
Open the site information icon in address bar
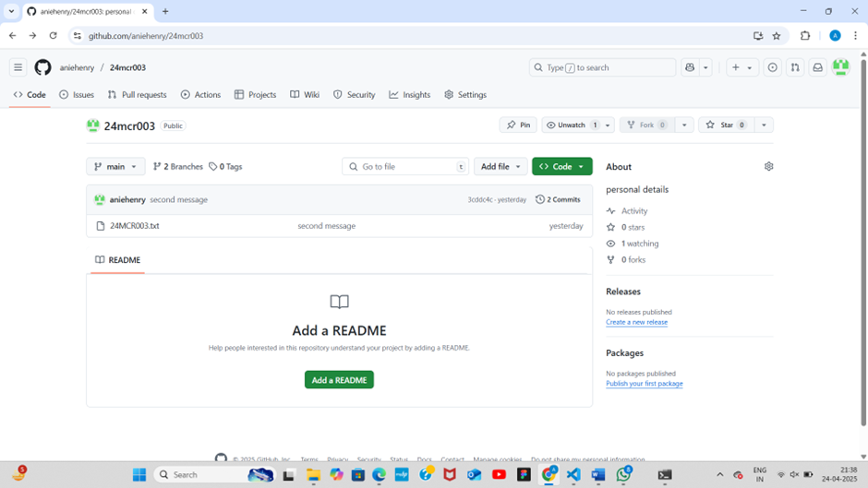tap(78, 36)
